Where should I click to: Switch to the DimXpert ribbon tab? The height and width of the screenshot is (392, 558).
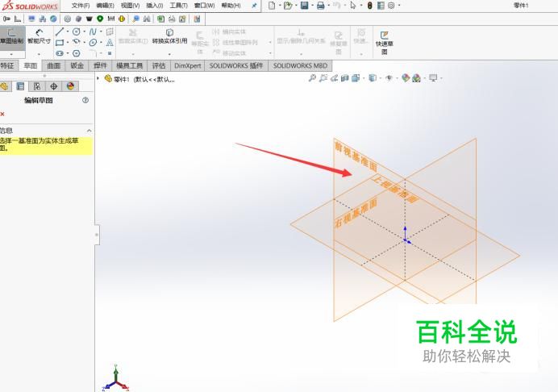tap(188, 66)
